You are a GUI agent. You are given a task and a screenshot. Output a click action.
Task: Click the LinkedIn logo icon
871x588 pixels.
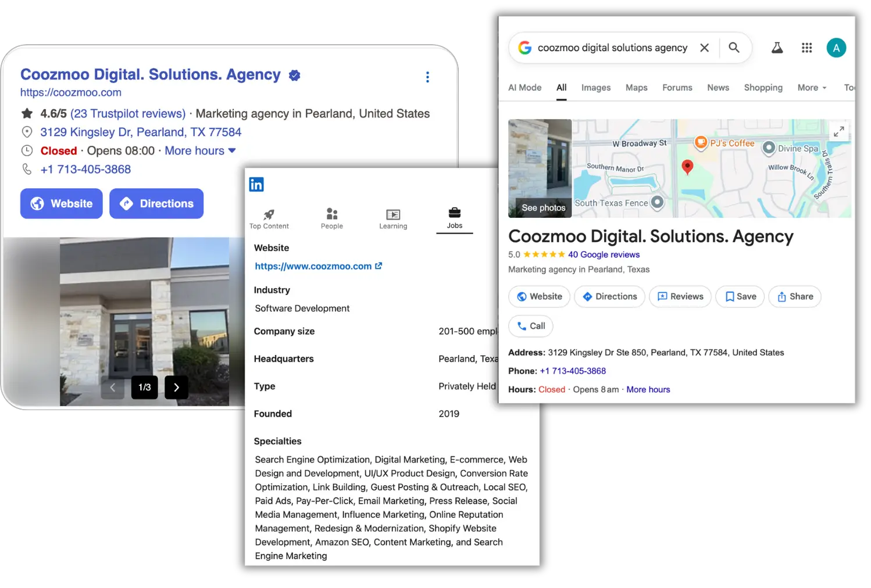(x=256, y=185)
